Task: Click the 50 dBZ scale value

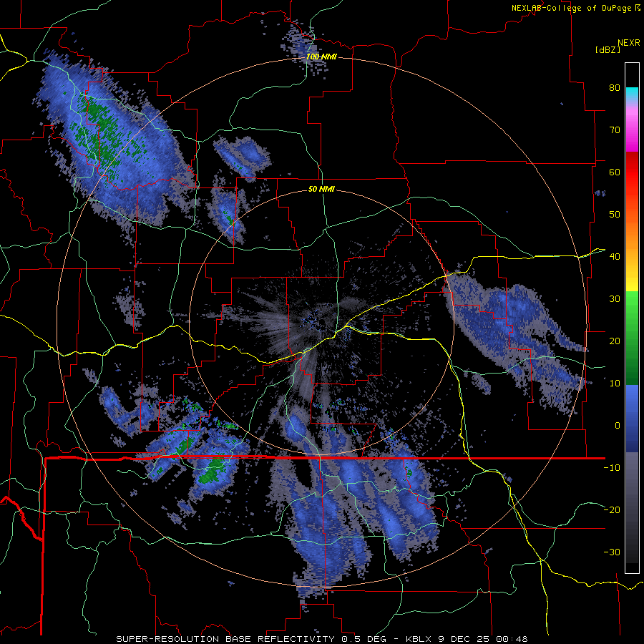Action: click(x=615, y=215)
